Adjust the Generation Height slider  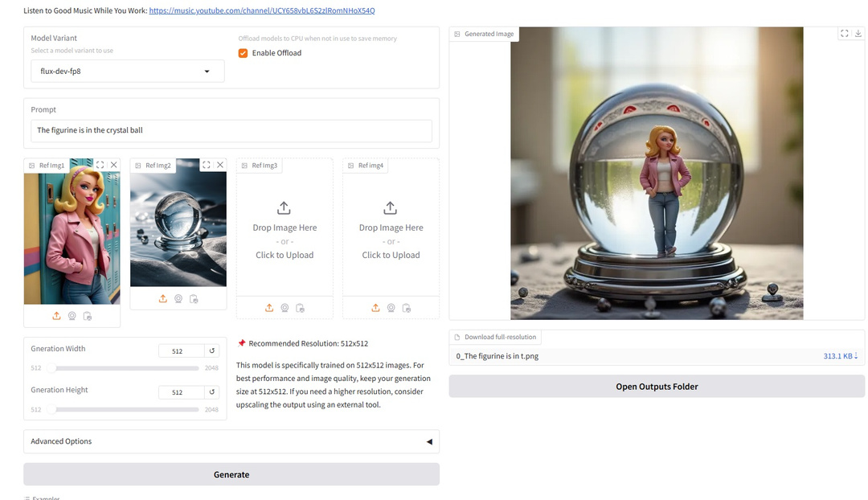point(125,410)
